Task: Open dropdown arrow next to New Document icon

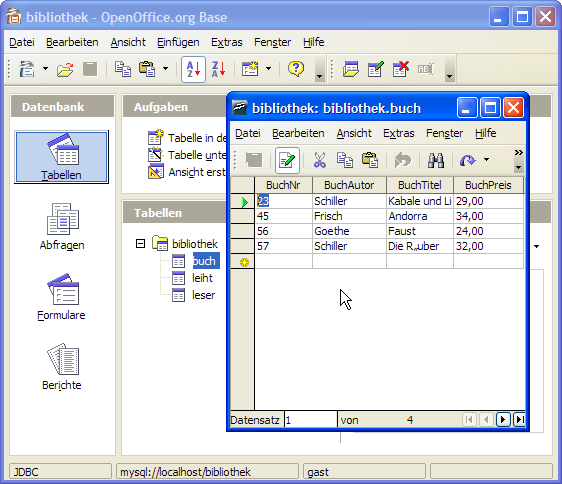Action: (46, 68)
